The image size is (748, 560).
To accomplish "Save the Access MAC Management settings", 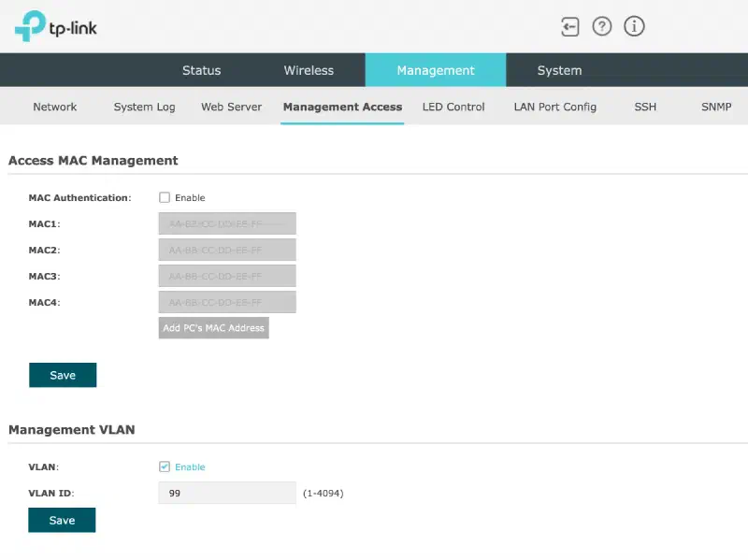I will click(63, 375).
